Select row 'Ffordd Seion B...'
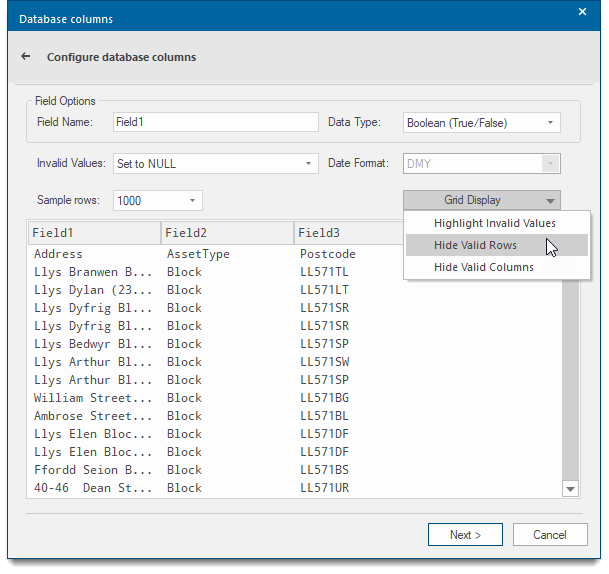The width and height of the screenshot is (609, 574). point(92,470)
